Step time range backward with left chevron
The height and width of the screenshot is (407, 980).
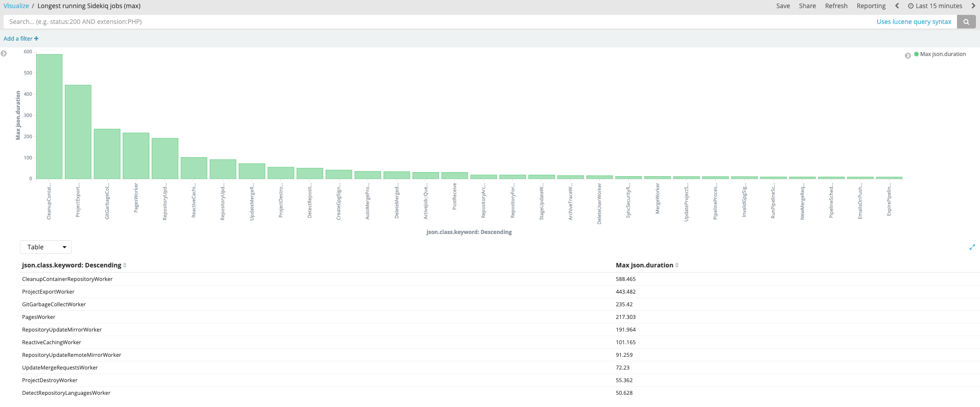(x=897, y=6)
